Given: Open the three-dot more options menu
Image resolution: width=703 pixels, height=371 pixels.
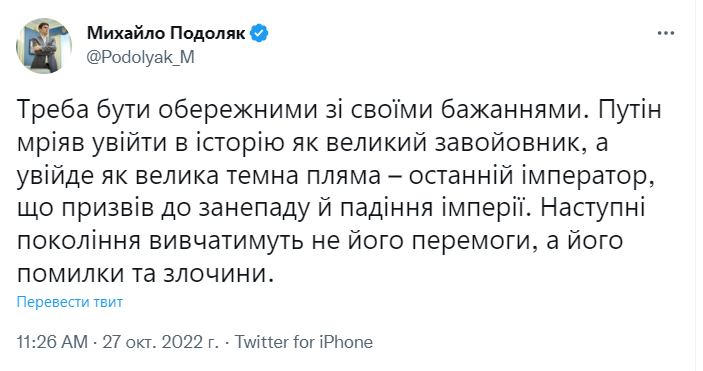Looking at the screenshot, I should coord(666,34).
